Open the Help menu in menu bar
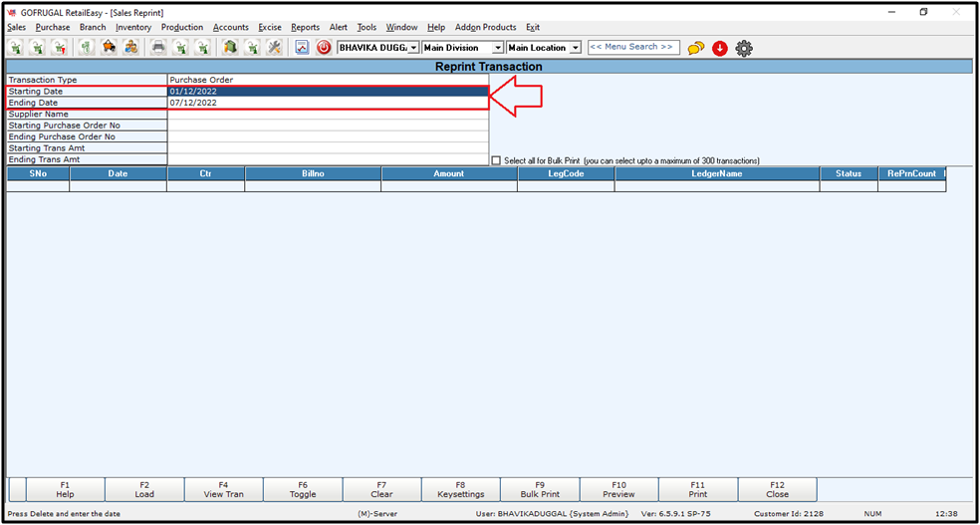Image resolution: width=980 pixels, height=525 pixels. pos(436,28)
